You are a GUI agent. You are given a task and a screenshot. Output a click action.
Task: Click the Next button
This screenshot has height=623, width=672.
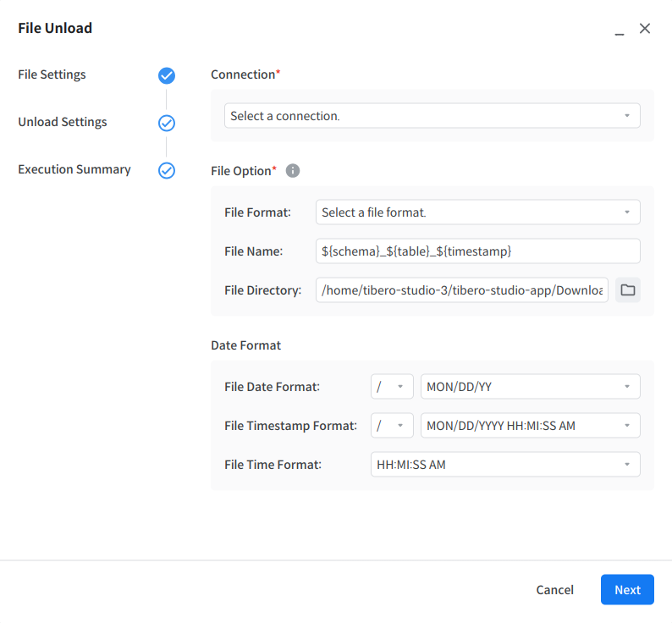tap(627, 590)
